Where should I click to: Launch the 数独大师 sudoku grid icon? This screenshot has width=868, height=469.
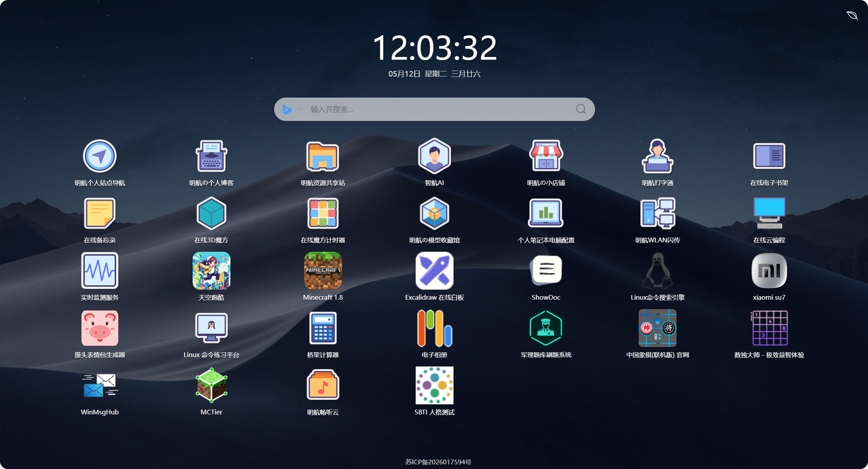(769, 328)
